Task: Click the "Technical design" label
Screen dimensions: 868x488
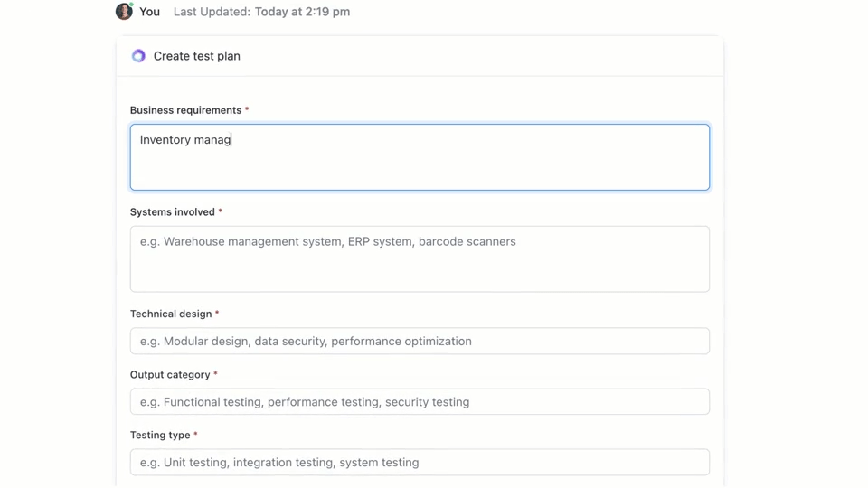Action: point(170,314)
